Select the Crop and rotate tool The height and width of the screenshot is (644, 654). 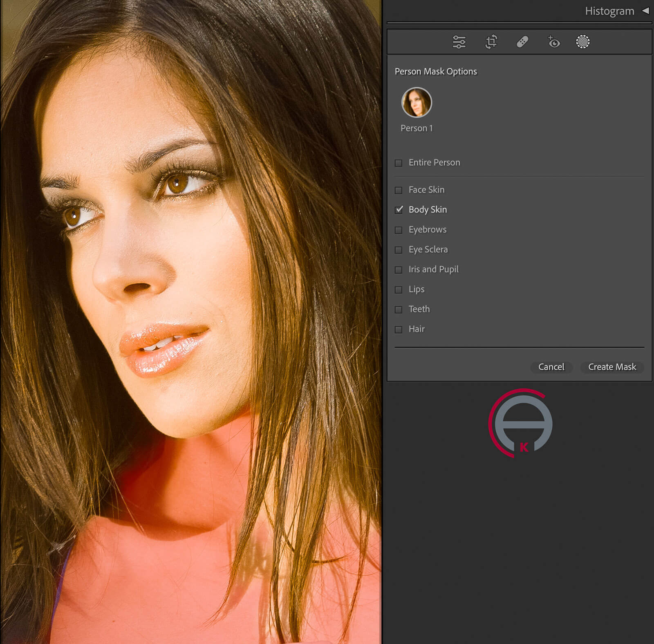point(491,42)
